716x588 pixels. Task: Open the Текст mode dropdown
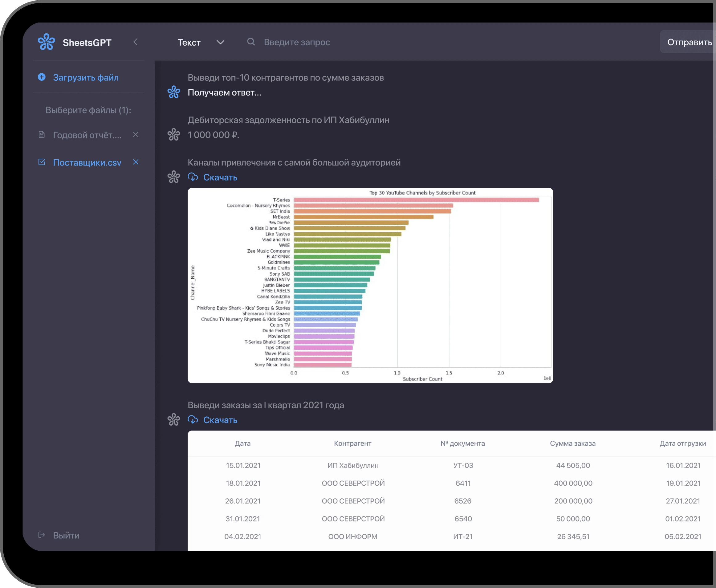tap(201, 42)
